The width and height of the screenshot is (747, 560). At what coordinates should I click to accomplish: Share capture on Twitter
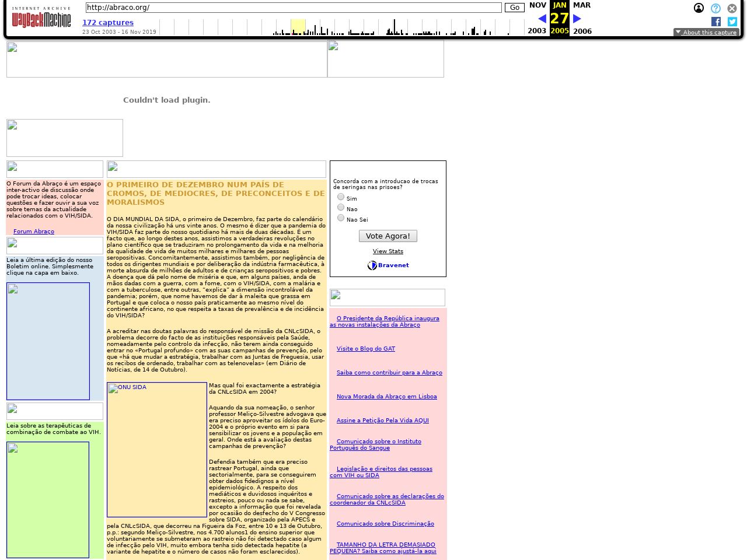(x=732, y=22)
